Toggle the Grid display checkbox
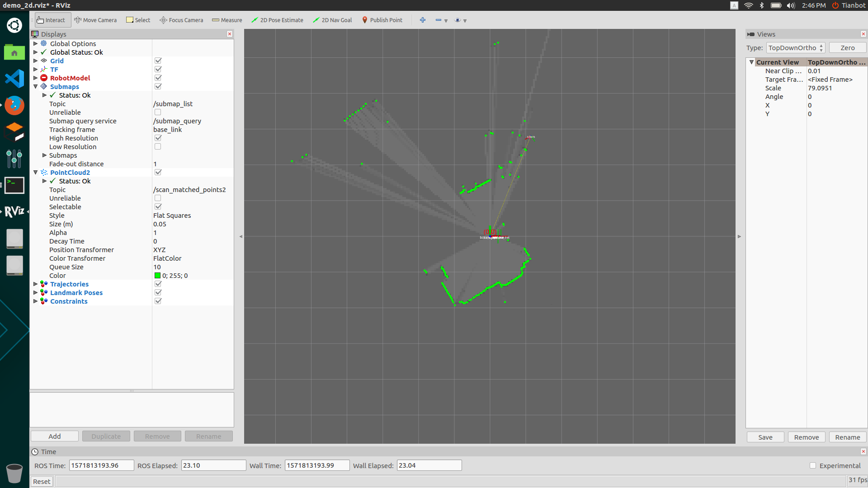868x488 pixels. 158,61
